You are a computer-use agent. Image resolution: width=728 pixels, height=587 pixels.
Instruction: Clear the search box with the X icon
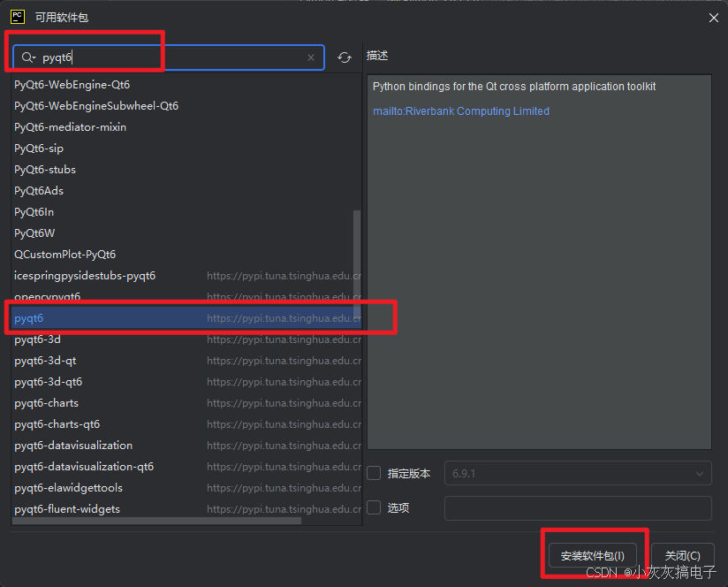point(311,57)
